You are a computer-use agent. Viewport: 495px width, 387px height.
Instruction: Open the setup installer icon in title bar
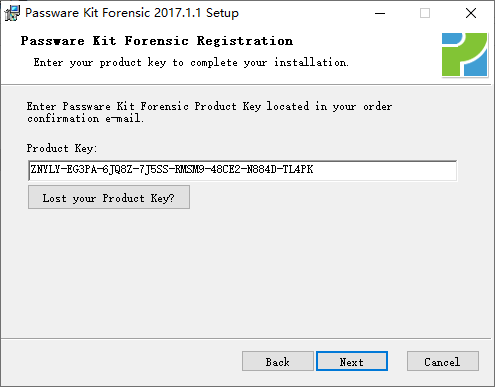pyautogui.click(x=12, y=13)
